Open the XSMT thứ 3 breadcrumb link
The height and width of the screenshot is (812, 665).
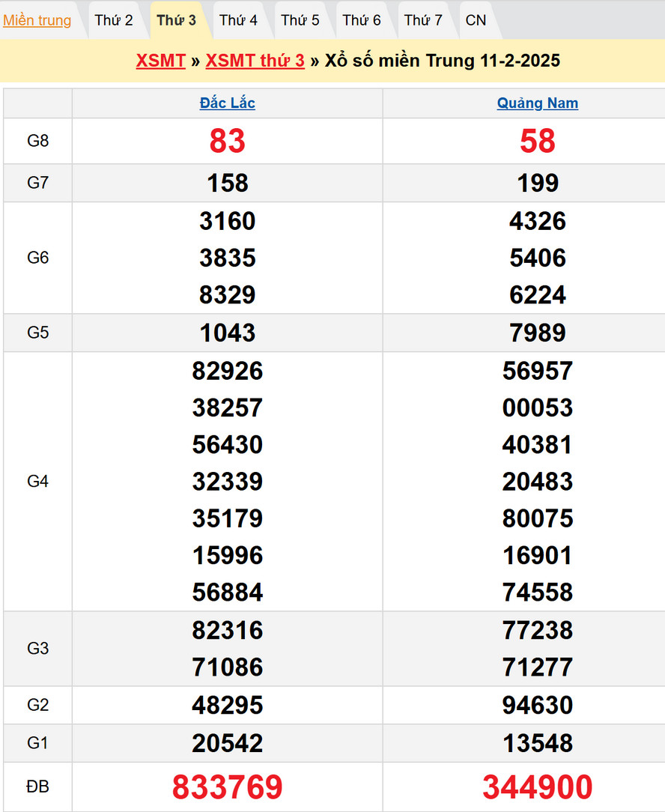coord(255,61)
